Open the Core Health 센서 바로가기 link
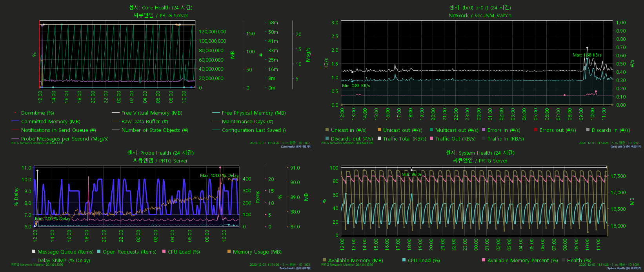 (x=296, y=146)
